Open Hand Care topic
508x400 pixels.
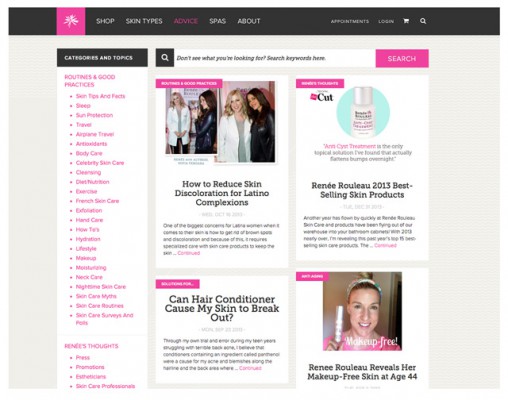click(x=89, y=220)
